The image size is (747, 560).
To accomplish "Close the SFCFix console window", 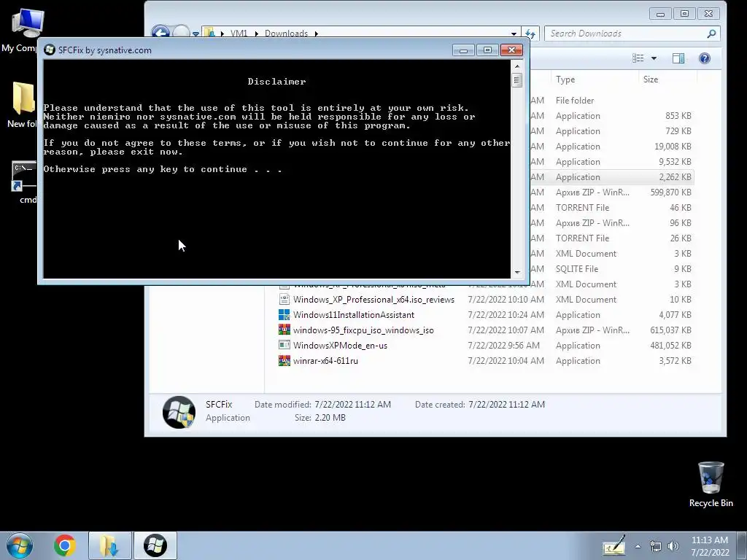I will tap(511, 50).
